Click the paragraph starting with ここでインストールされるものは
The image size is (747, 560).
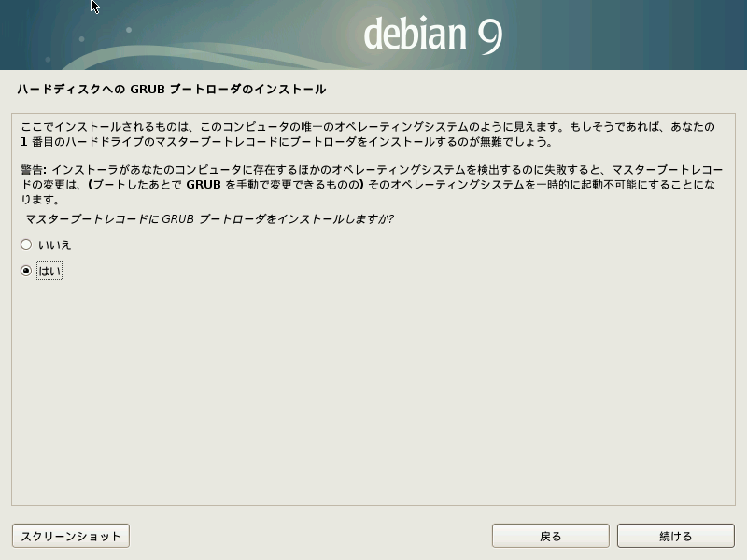pos(367,133)
